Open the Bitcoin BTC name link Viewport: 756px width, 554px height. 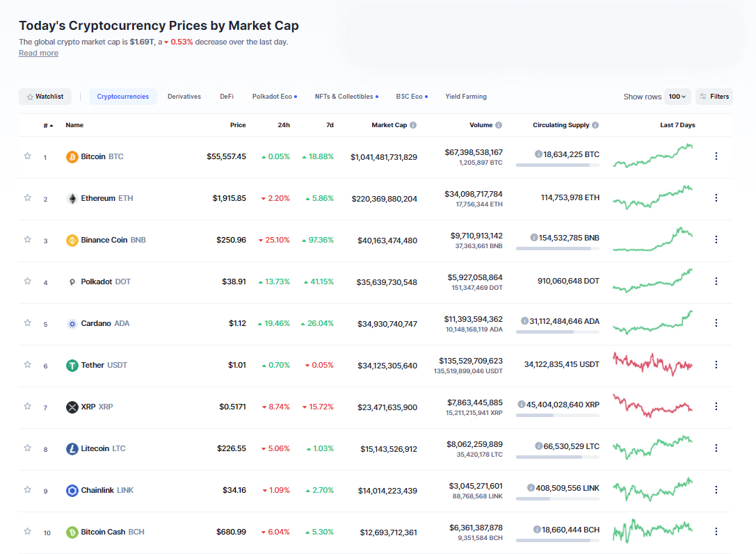pos(102,157)
